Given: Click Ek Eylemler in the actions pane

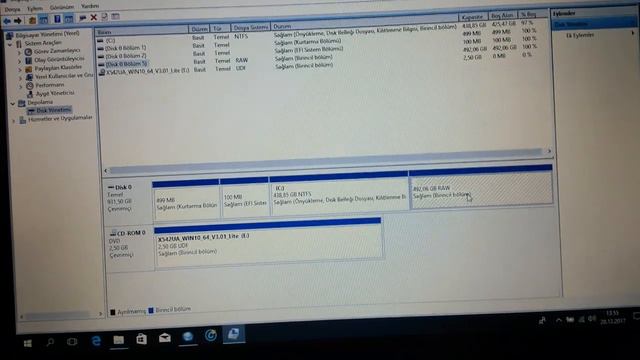Looking at the screenshot, I should click(x=580, y=35).
